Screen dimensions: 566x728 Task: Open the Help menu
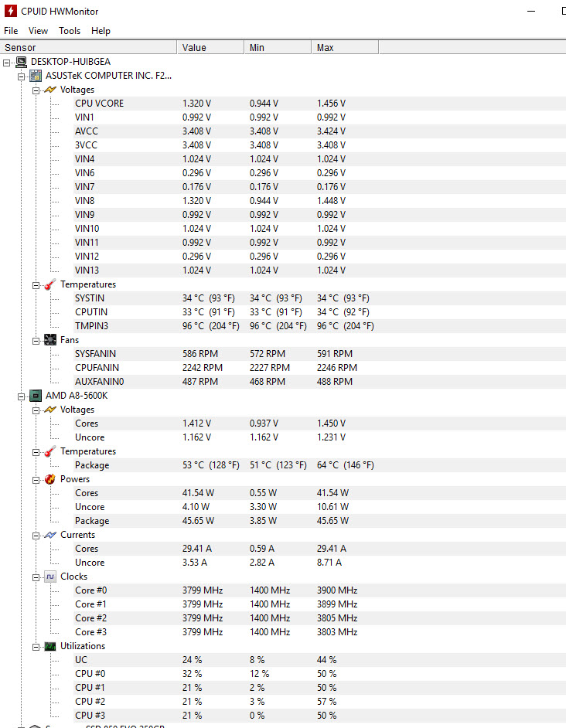(x=101, y=31)
